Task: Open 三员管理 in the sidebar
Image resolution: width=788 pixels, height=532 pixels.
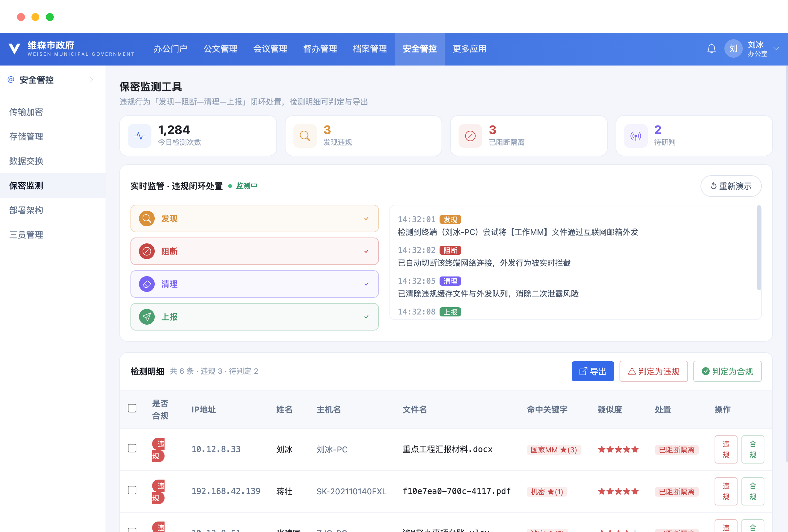Action: 52,235
